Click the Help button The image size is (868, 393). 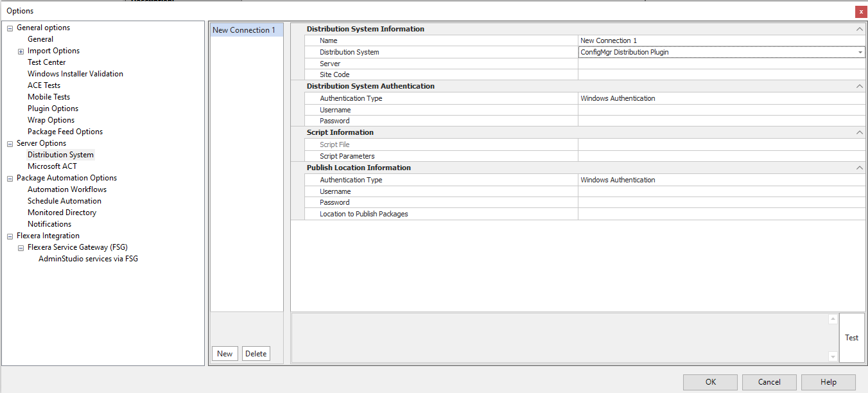(x=828, y=382)
